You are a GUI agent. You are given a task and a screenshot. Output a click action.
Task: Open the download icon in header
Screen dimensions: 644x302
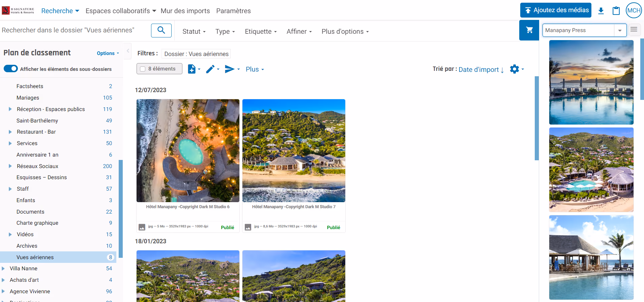pos(601,10)
